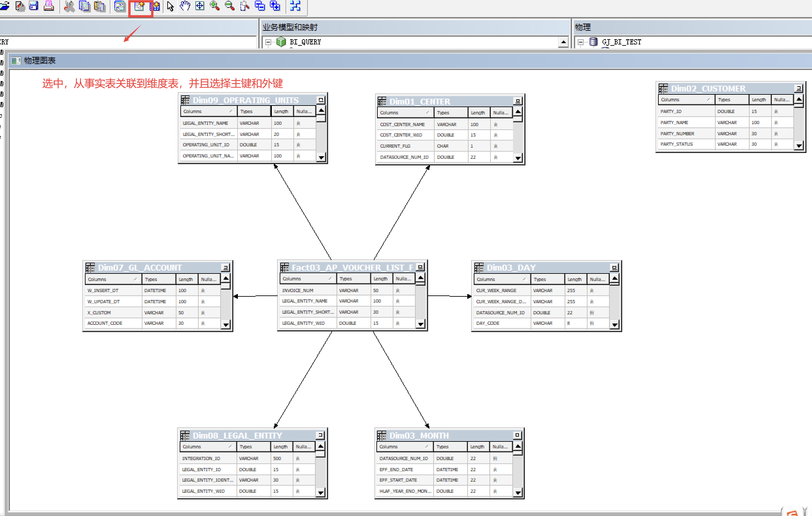Toggle collapse button on Dim03_DAY table
The image size is (812, 516).
(x=614, y=267)
